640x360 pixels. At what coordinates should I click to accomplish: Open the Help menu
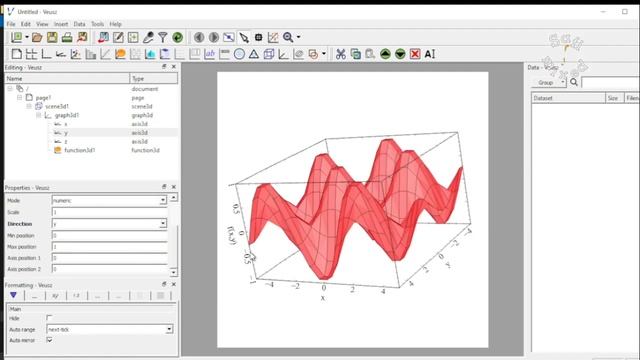coord(116,24)
